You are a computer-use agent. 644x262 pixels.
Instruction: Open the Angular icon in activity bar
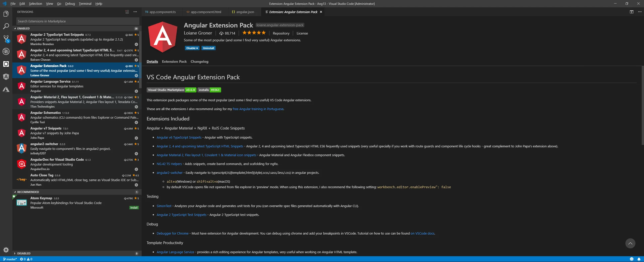pos(6,77)
